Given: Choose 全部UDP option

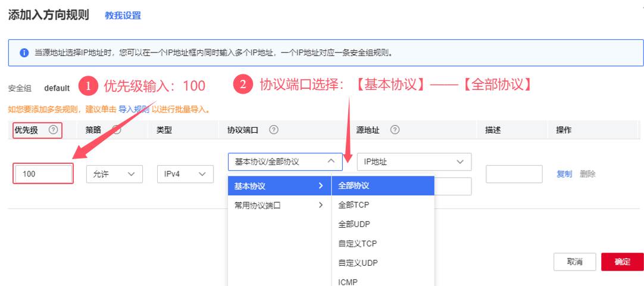Looking at the screenshot, I should pos(383,225).
